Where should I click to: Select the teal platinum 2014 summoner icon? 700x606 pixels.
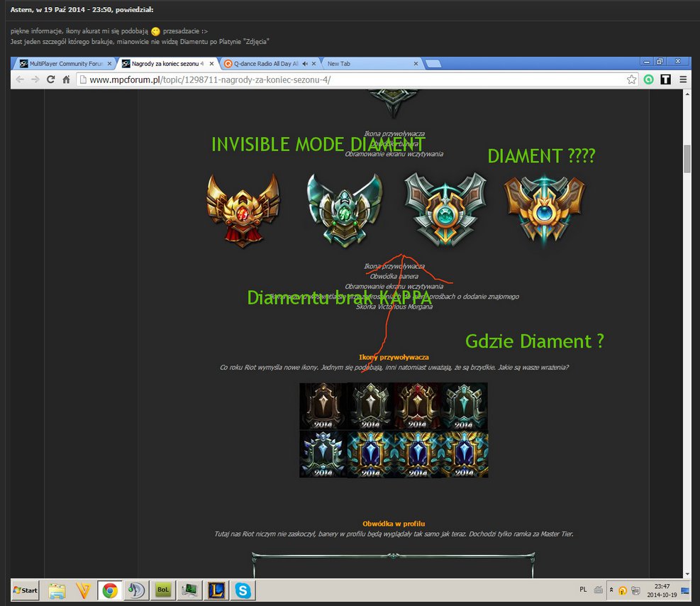tap(465, 407)
